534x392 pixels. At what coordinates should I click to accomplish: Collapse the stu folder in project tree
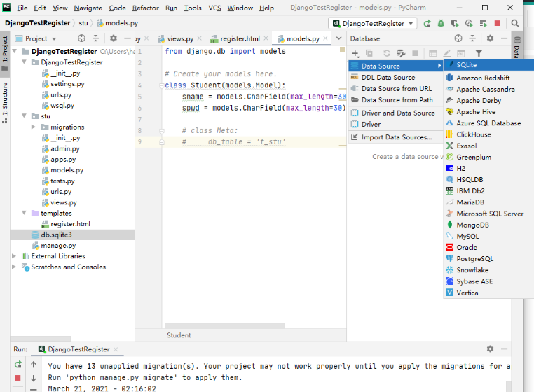[25, 116]
